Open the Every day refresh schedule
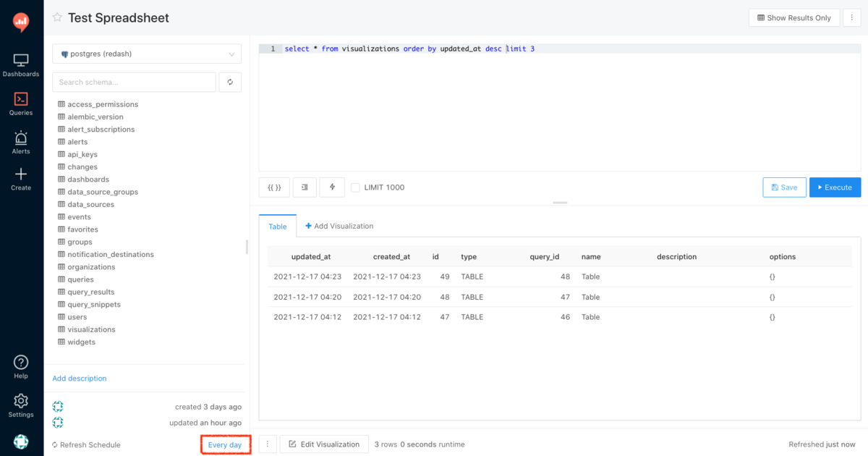This screenshot has height=456, width=868. click(x=225, y=444)
